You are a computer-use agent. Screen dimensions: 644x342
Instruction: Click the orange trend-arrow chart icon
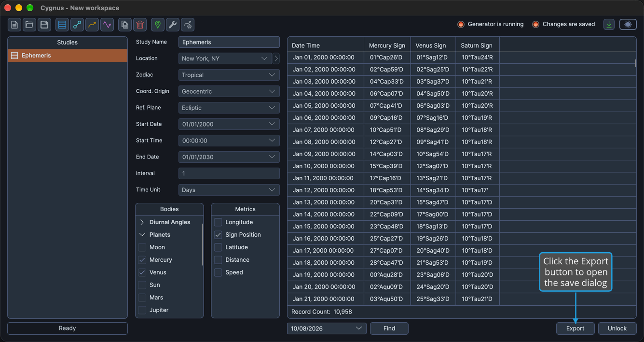pos(92,25)
